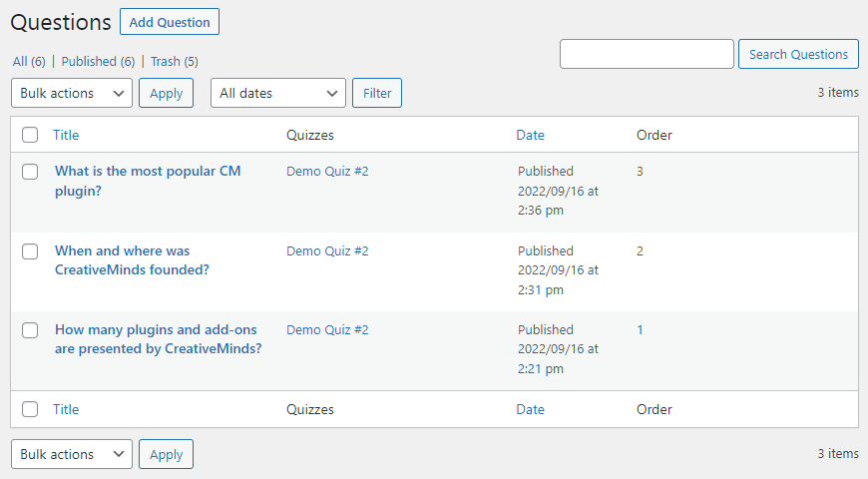The width and height of the screenshot is (868, 479).
Task: Open the All dates dropdown
Action: tap(278, 93)
